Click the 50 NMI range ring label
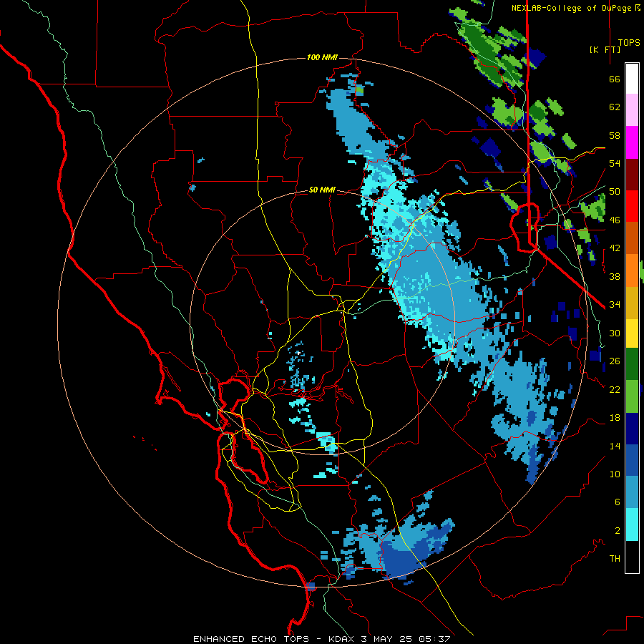644x644 pixels. (322, 190)
